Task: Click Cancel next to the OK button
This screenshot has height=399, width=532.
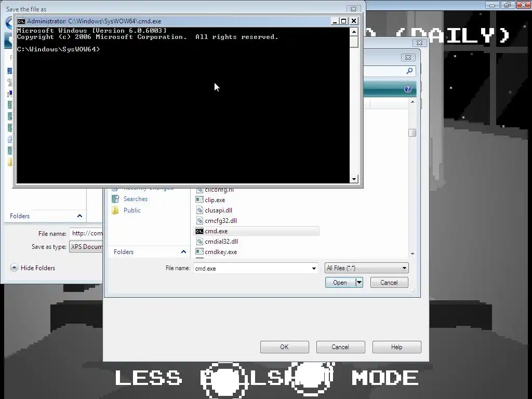Action: click(340, 347)
